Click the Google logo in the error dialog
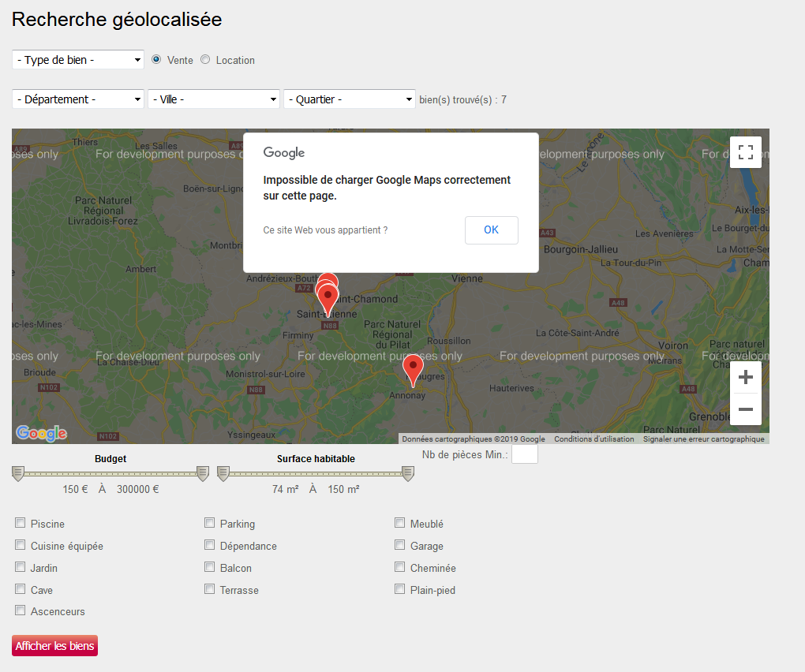 click(283, 152)
